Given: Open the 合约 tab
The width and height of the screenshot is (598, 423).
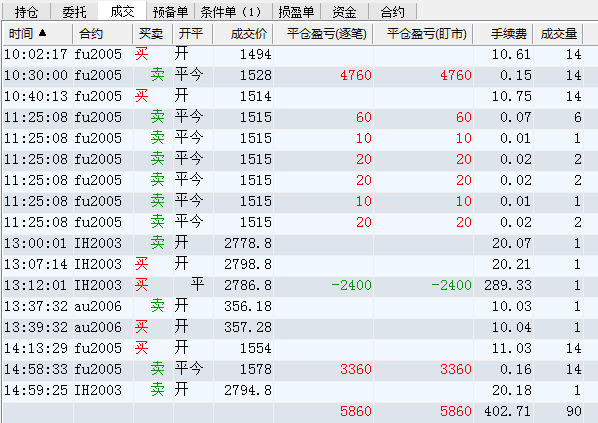Looking at the screenshot, I should pos(392,12).
